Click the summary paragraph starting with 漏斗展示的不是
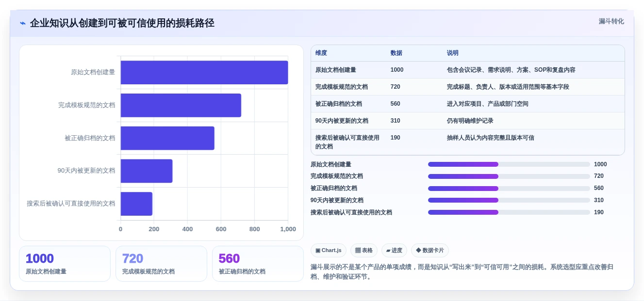Viewport: 644px width, 301px height. (x=462, y=272)
